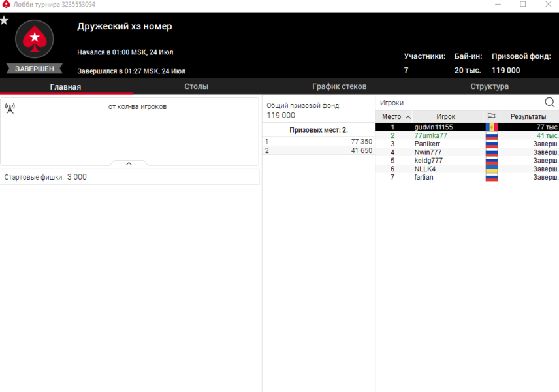This screenshot has height=392, width=559.
Task: Click the favorite star icon
Action: click(x=5, y=21)
